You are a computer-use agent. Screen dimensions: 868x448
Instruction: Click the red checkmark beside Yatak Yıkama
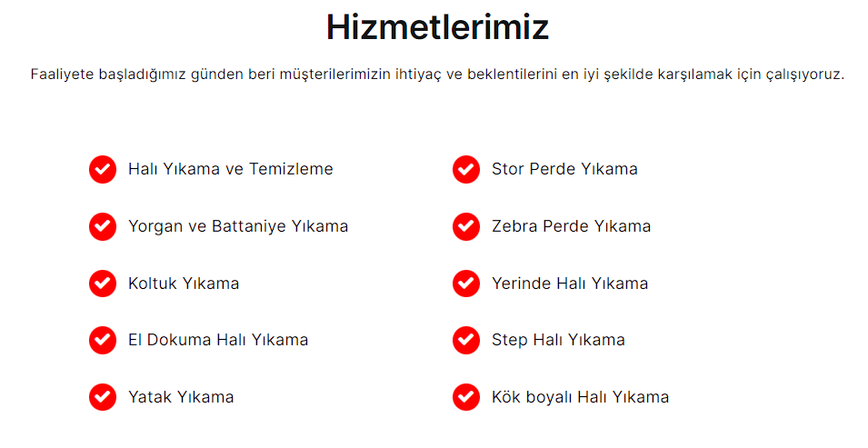coord(103,397)
